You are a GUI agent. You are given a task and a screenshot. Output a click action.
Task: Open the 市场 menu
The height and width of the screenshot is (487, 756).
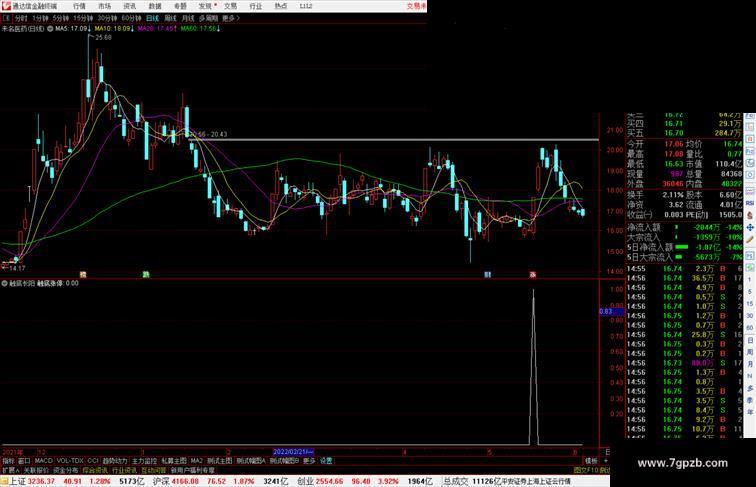pos(104,6)
